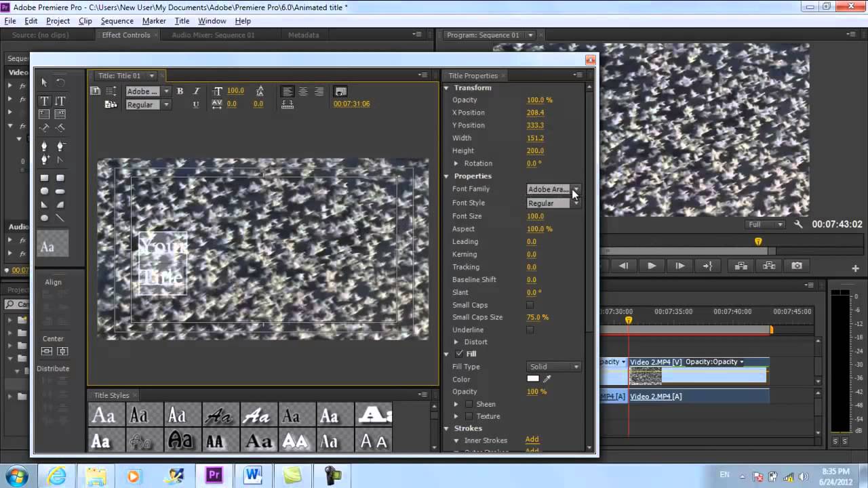Select the Add Anchor Point tool
The height and width of the screenshot is (488, 868).
(x=44, y=160)
